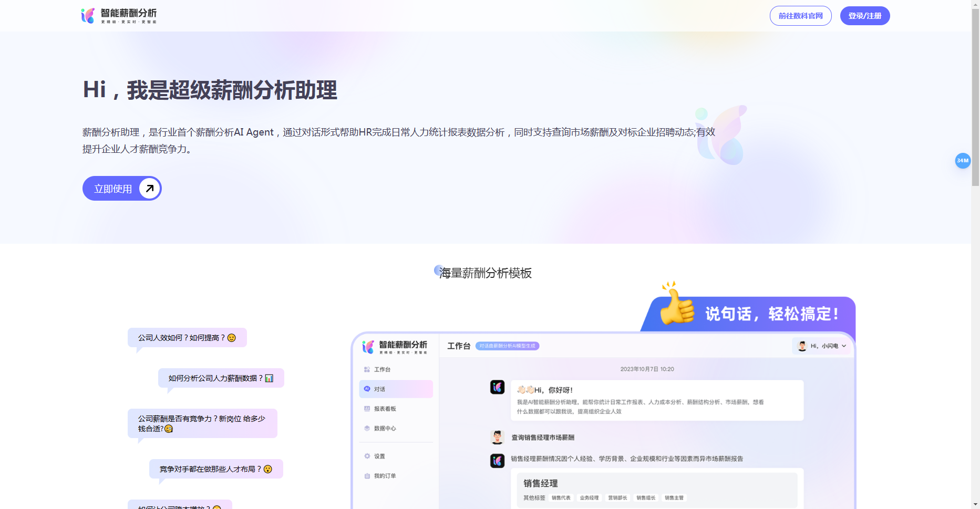The height and width of the screenshot is (509, 980).
Task: Click the 对话 chat icon in sidebar
Action: 367,389
